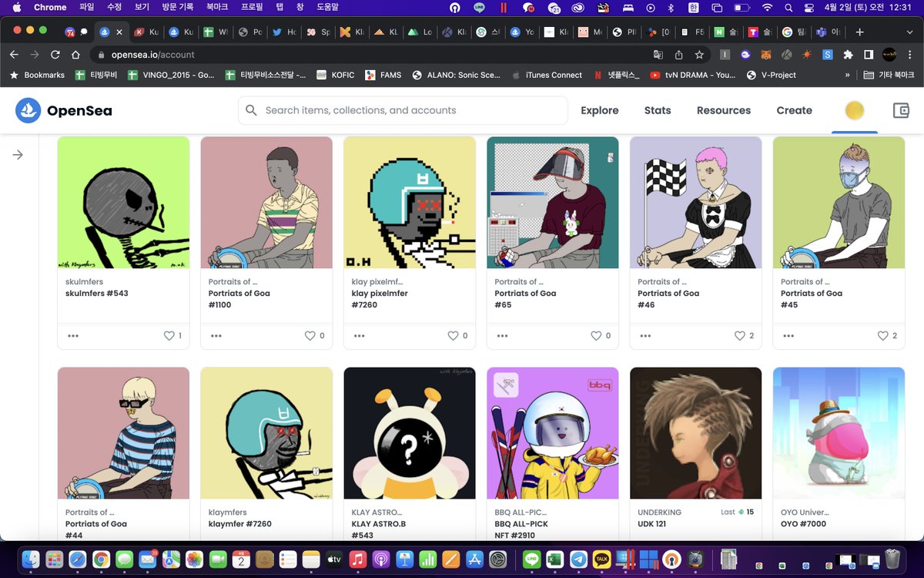Click the UNDERKING collection link
The image size is (924, 578).
click(x=661, y=512)
